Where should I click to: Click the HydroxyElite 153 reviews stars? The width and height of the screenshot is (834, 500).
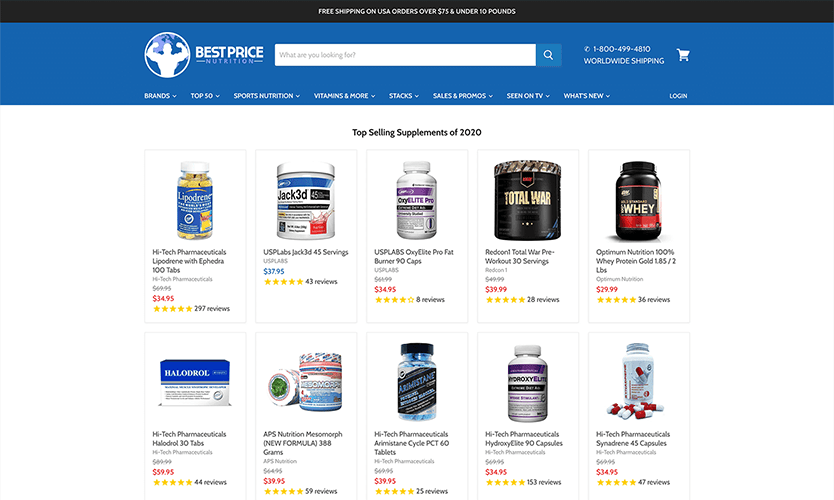[x=505, y=482]
